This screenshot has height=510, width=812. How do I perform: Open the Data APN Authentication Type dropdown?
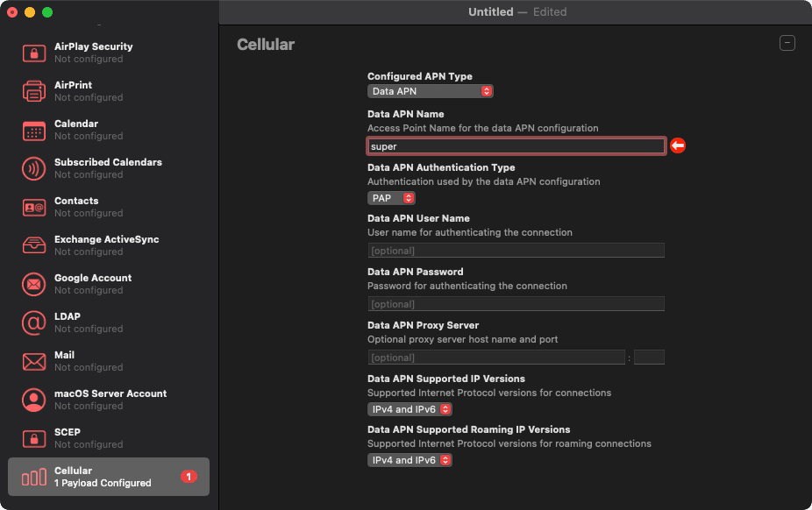coord(391,197)
